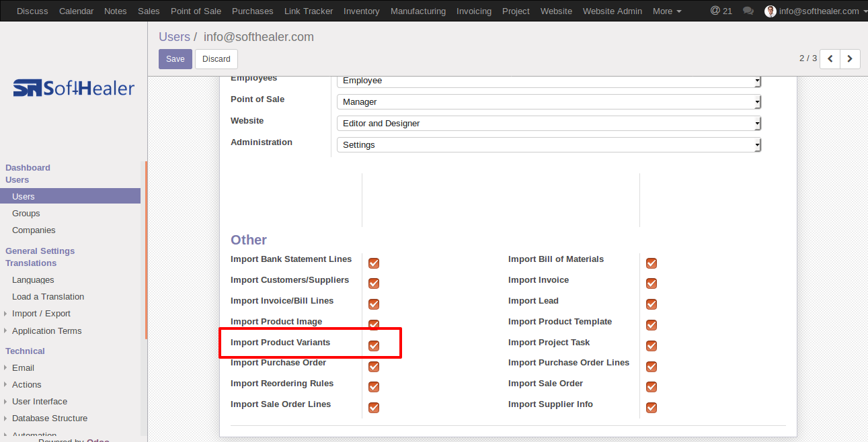
Task: Open Languages in the sidebar
Action: 33,280
